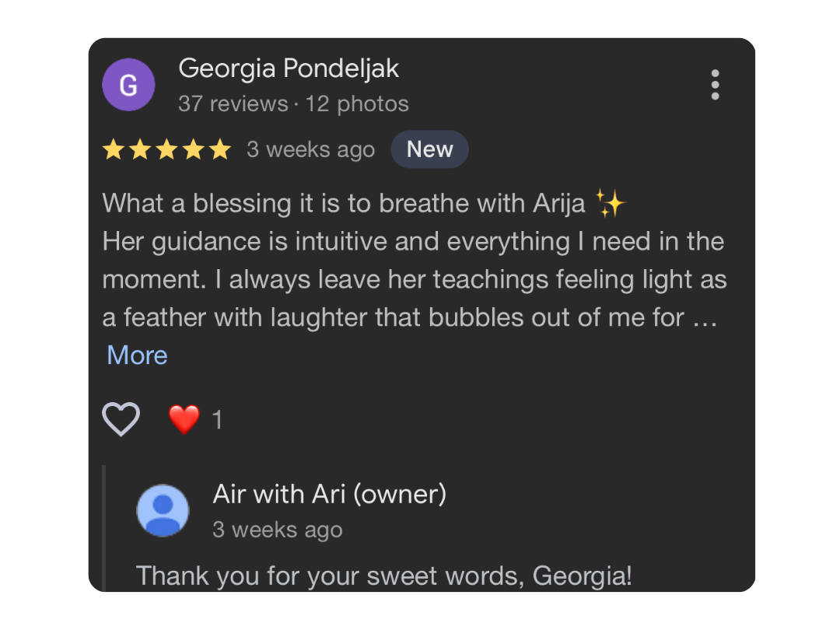Open the three-dot options menu
840x630 pixels.
coord(715,85)
